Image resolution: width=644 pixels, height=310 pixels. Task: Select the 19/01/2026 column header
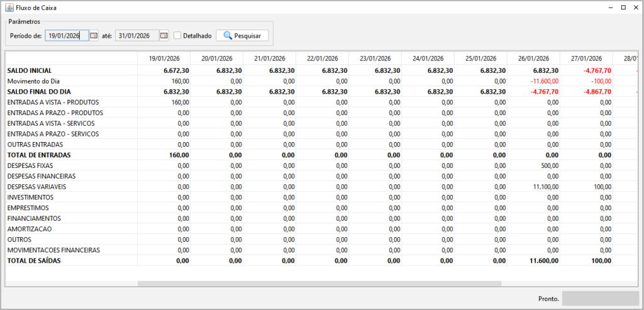166,58
